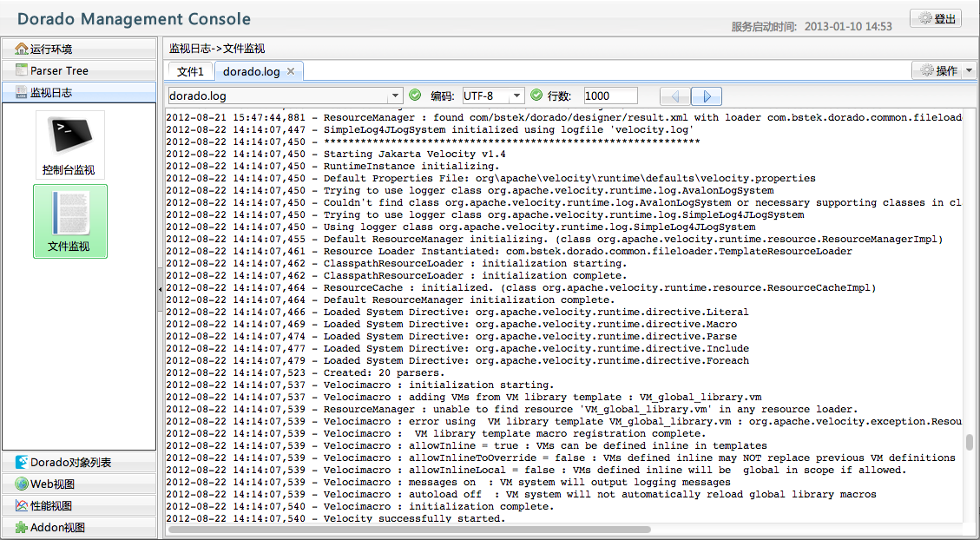Open the Dorado对象列表 section
980x540 pixels.
pos(79,463)
